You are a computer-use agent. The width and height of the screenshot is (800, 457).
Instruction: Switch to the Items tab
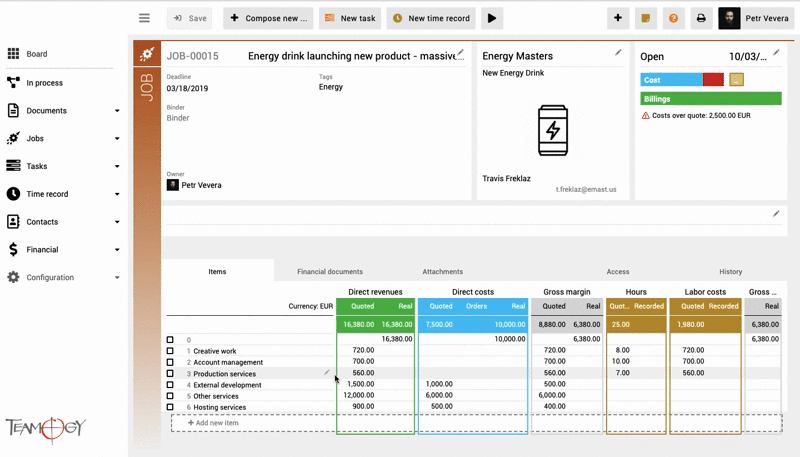click(217, 271)
